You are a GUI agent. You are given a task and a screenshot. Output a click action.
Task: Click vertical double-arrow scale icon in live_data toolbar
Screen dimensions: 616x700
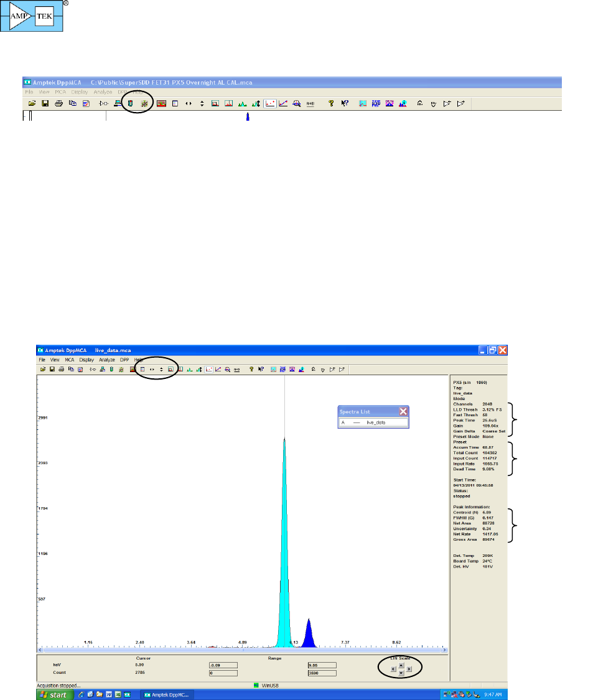[161, 369]
